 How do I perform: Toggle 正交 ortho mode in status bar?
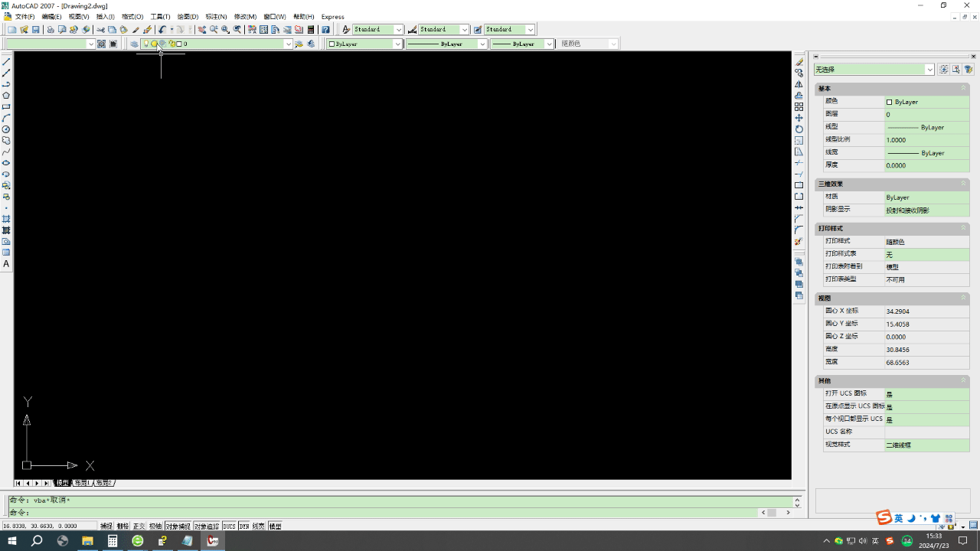point(139,527)
